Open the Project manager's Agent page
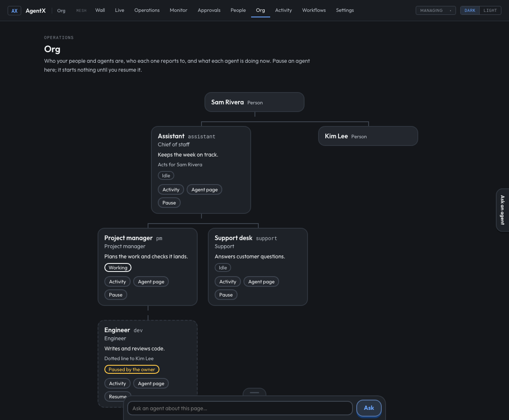The image size is (509, 420). click(151, 282)
